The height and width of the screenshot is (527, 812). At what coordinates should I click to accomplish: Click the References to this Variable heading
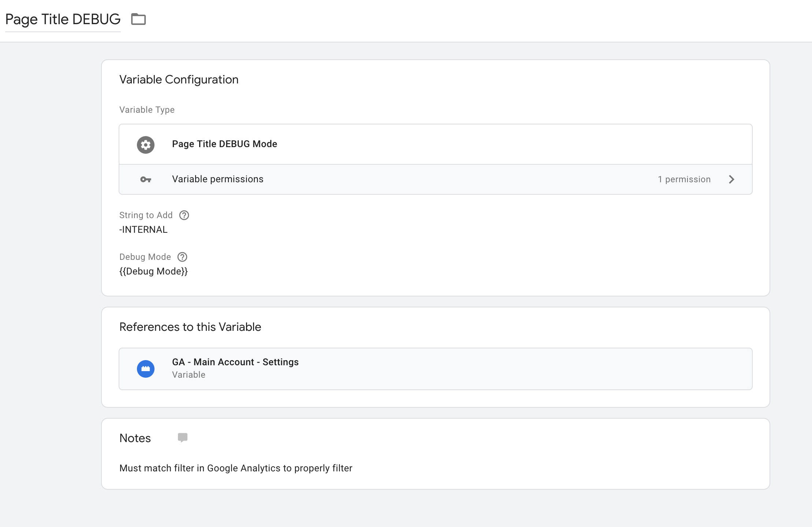(x=190, y=327)
